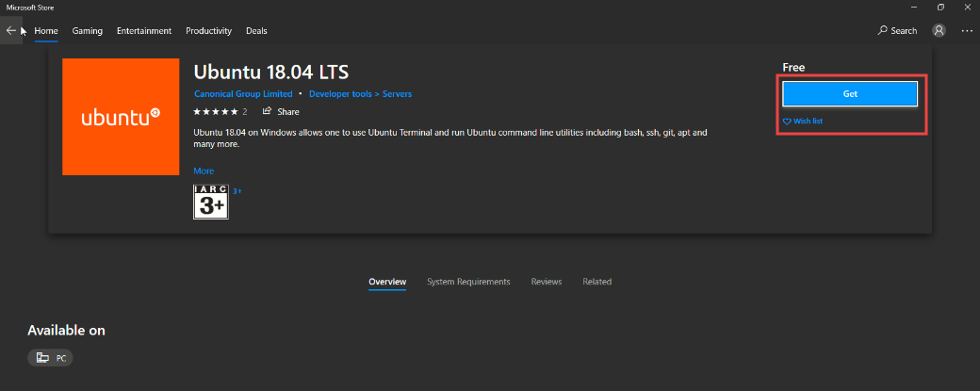Click the heart Wish list icon
Screen dimensions: 980x391
pos(787,122)
